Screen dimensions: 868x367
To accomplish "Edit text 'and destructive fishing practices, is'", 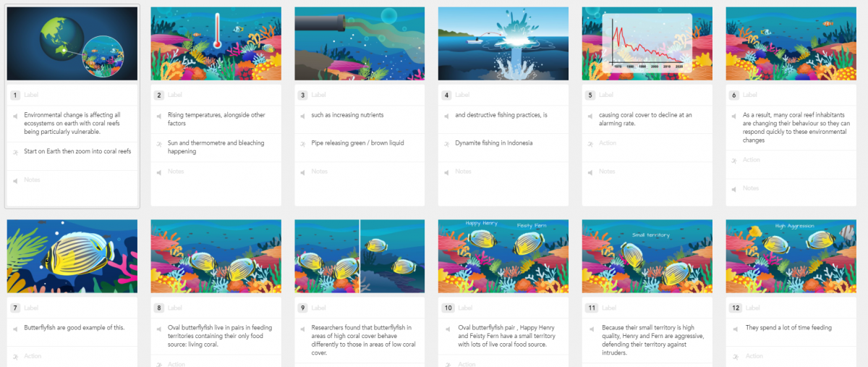I will coord(501,115).
